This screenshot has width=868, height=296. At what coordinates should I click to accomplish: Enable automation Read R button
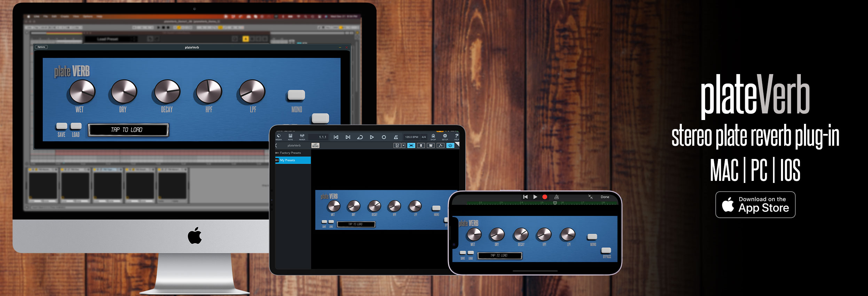click(421, 145)
